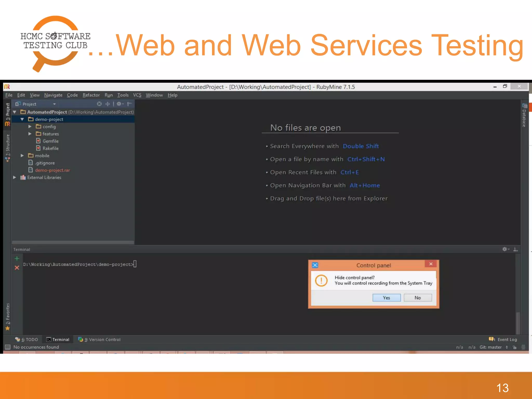Click the Terminal vertical scrollbar
Screen dimensions: 532x399
(518, 323)
